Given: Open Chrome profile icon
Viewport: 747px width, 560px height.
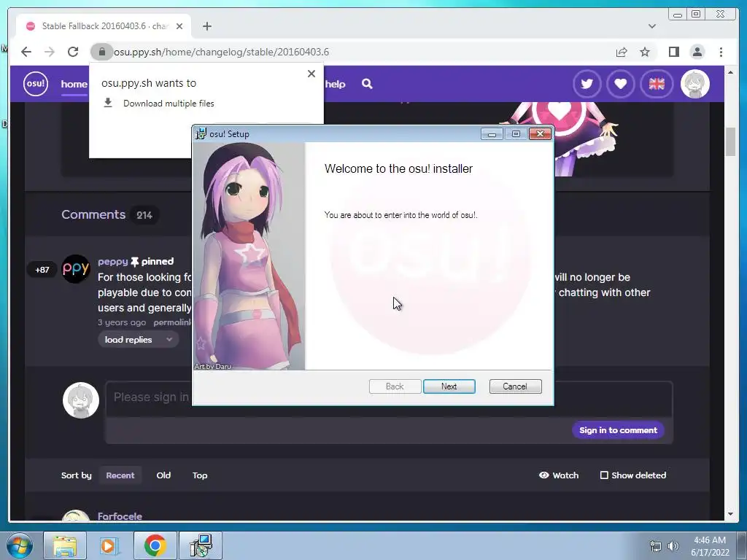Looking at the screenshot, I should pos(697,52).
